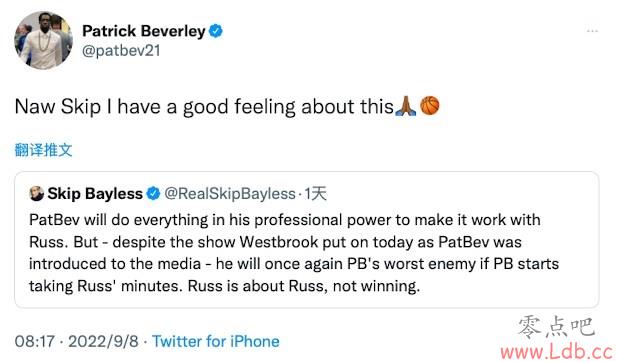
Task: Click the praying hands emoji
Action: point(406,106)
